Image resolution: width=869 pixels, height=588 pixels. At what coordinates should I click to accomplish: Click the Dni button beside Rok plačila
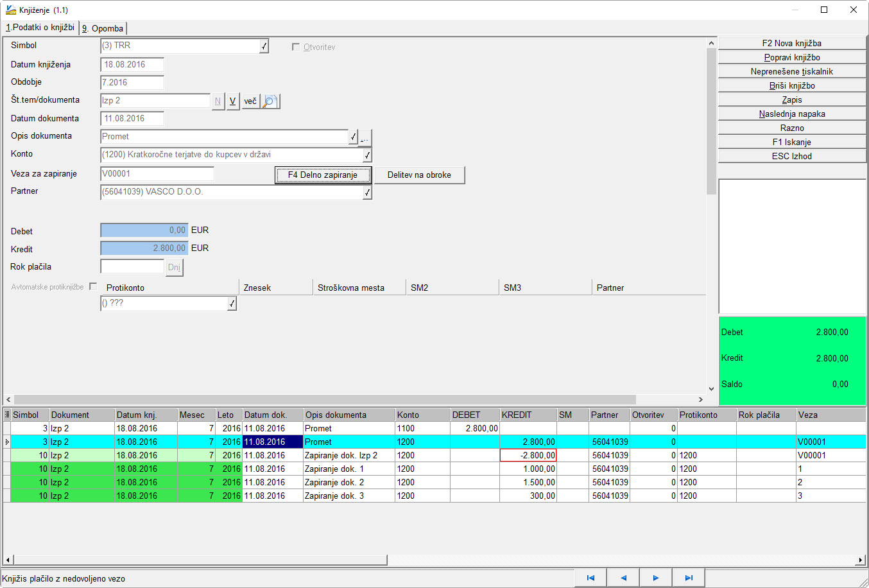pyautogui.click(x=174, y=268)
